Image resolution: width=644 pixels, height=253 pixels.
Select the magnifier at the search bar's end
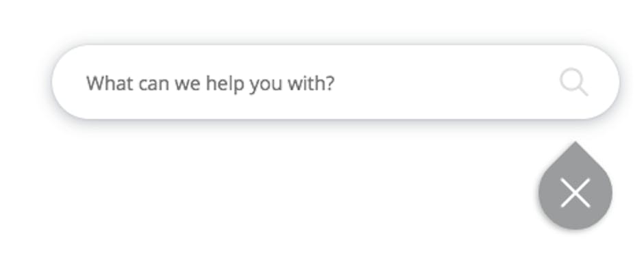click(573, 83)
